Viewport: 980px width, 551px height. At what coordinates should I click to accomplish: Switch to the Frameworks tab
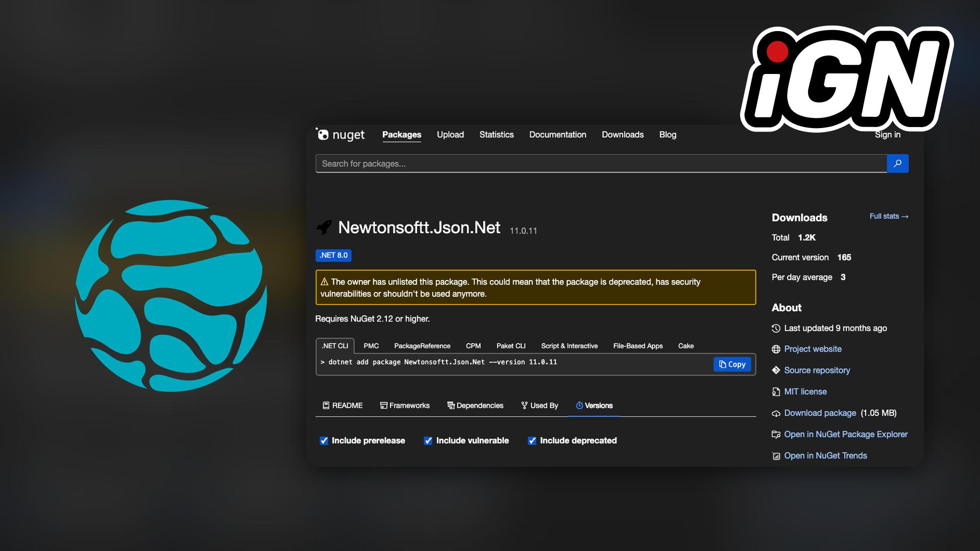(x=405, y=406)
